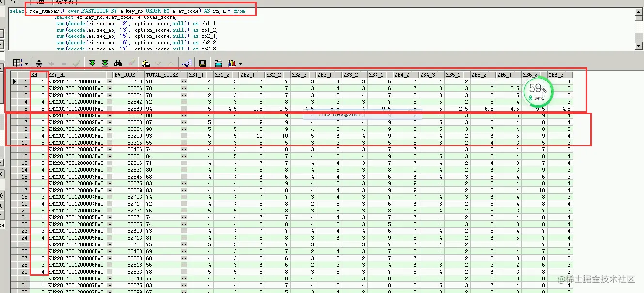Click the ZB1_1 column header

pos(200,75)
